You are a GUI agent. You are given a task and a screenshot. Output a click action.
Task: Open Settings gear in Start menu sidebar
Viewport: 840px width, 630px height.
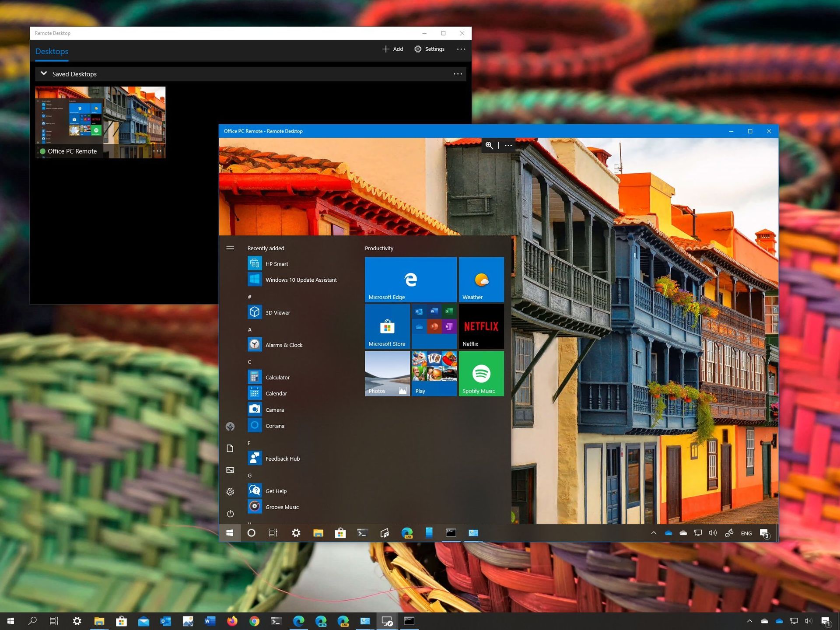coord(230,491)
